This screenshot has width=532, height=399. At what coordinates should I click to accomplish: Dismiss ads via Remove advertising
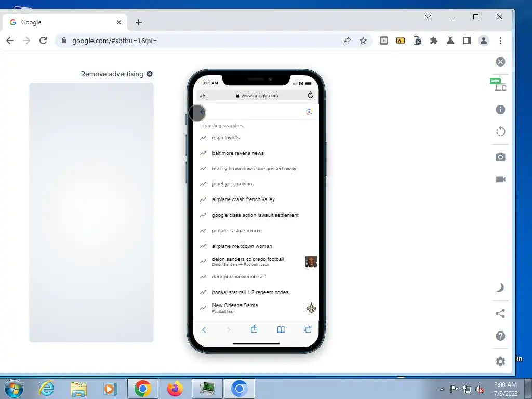(x=116, y=74)
